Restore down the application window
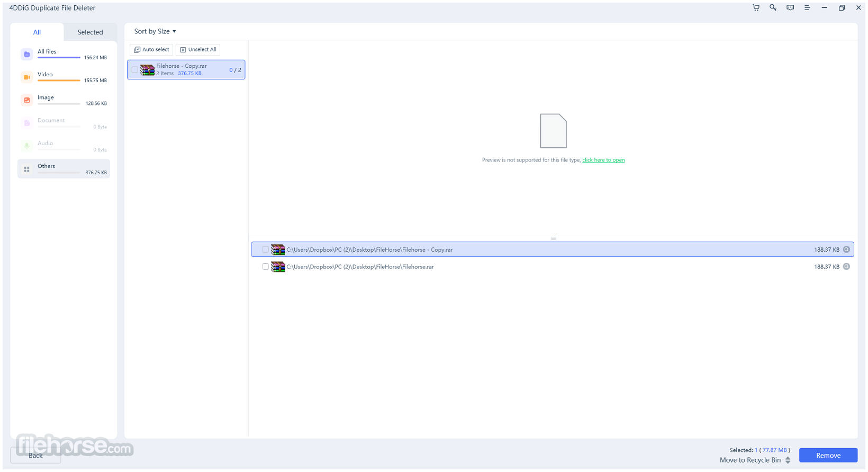The image size is (868, 472). [842, 7]
